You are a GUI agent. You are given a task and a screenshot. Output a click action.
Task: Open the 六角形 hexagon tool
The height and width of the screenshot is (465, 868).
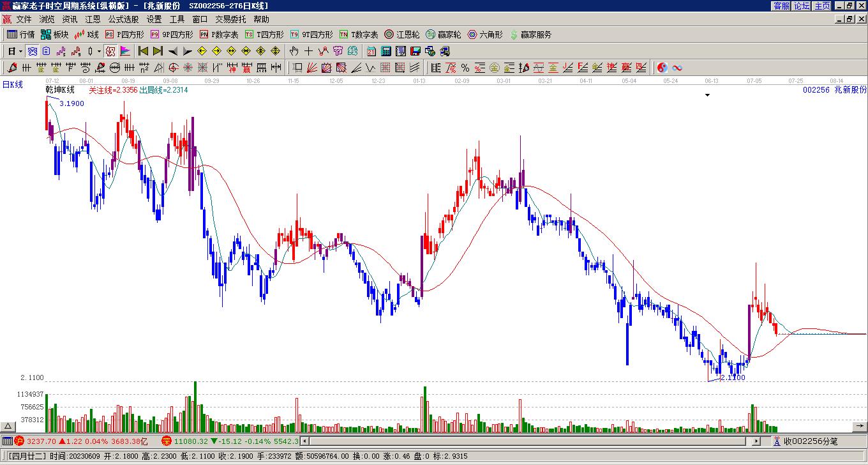point(485,34)
